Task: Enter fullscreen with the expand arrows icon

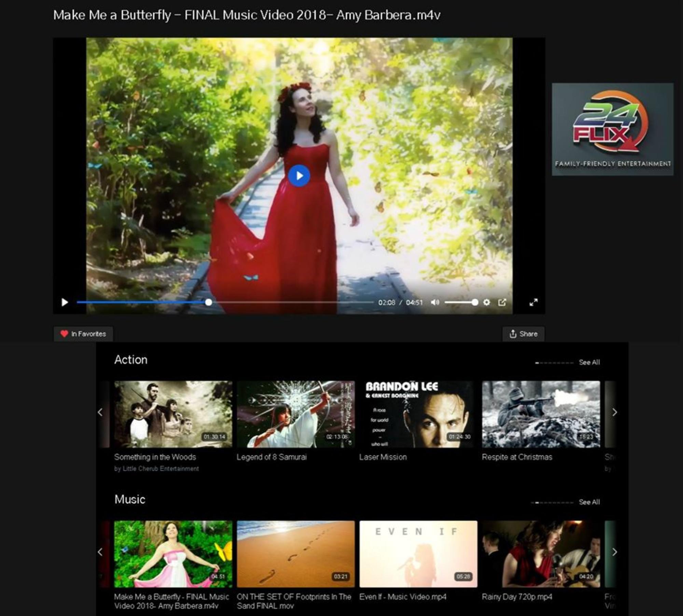Action: click(x=533, y=303)
